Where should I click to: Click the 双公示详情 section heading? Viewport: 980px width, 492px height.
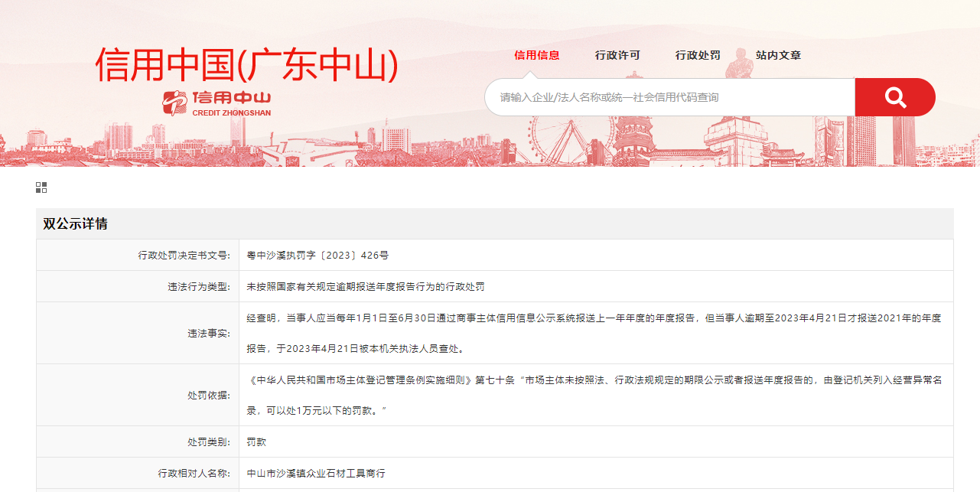click(x=75, y=223)
